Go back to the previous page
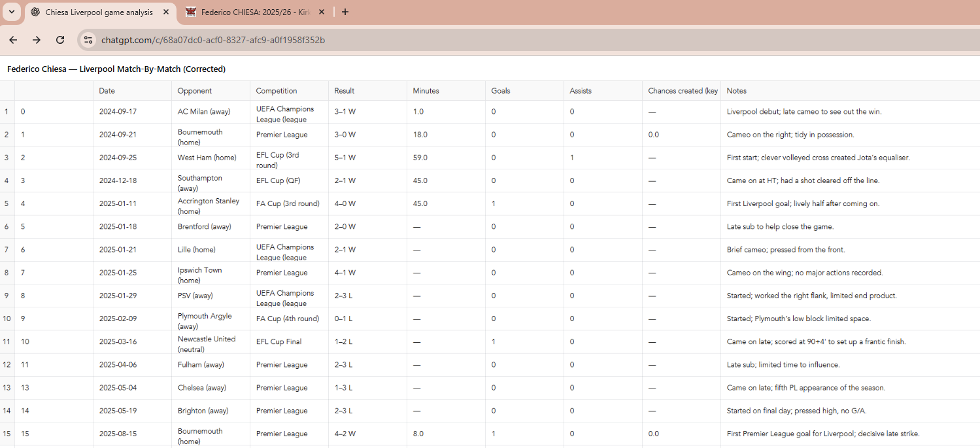 click(x=13, y=40)
